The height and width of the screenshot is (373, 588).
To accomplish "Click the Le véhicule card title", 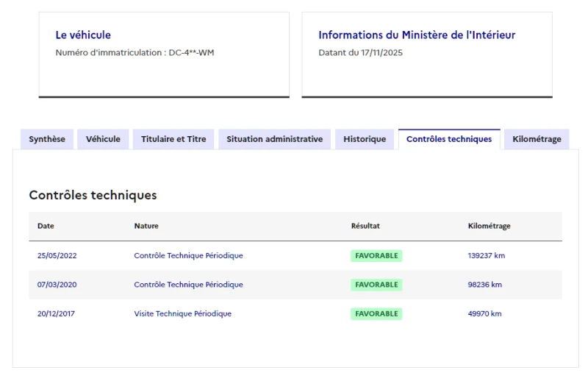I will [x=83, y=35].
